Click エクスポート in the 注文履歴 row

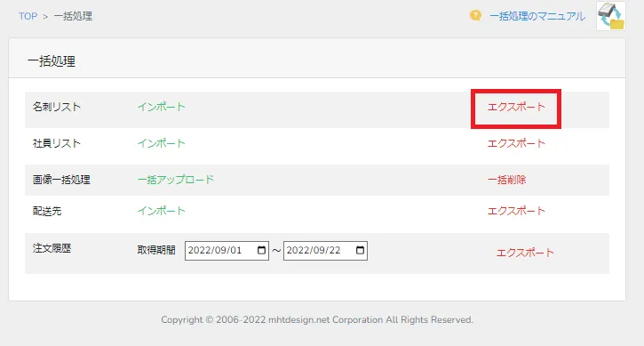tap(525, 253)
